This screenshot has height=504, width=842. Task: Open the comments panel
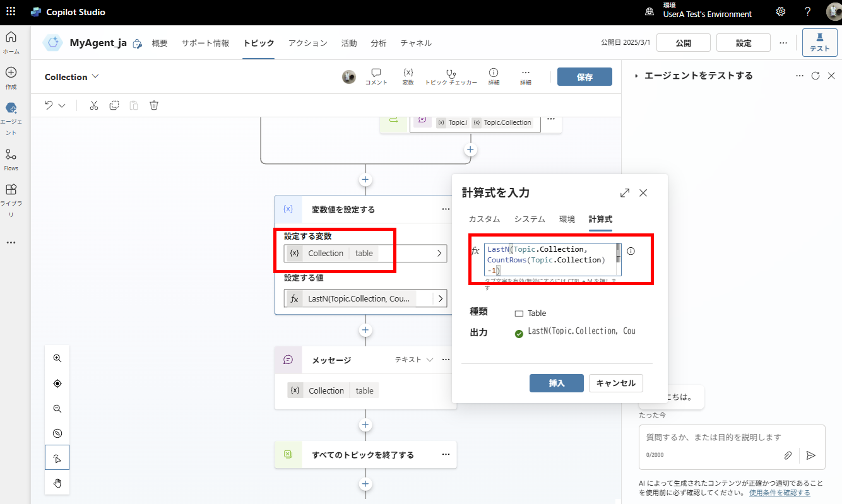point(376,76)
